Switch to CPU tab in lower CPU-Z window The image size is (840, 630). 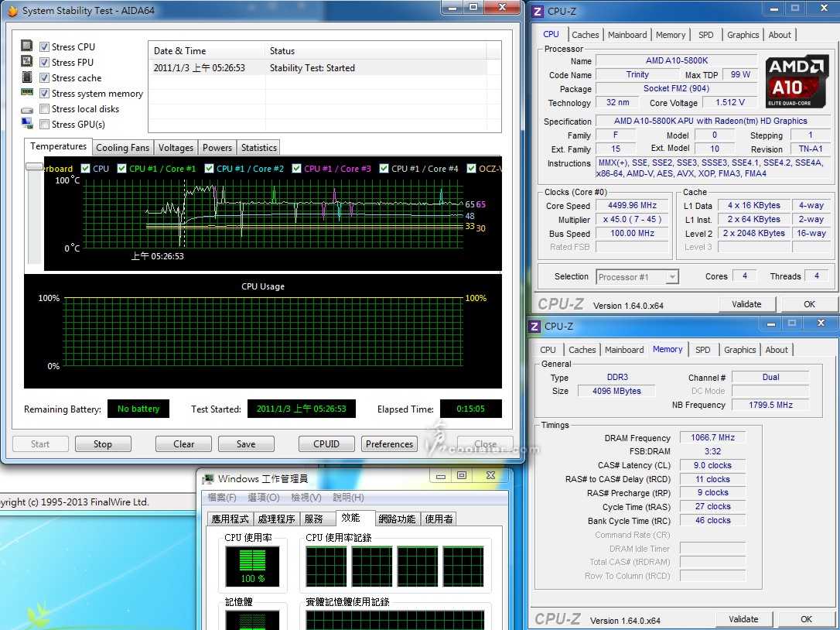pyautogui.click(x=548, y=350)
